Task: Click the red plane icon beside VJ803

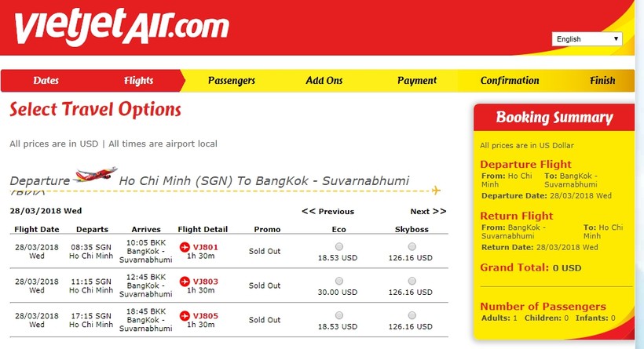Action: coord(185,281)
